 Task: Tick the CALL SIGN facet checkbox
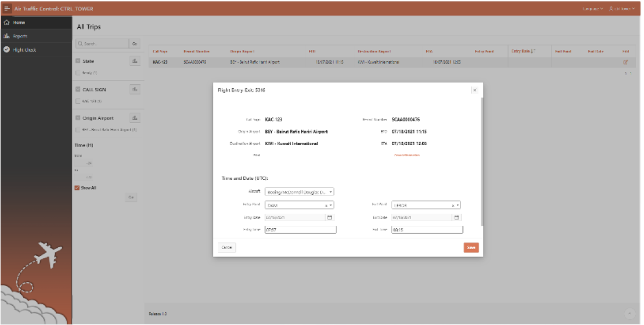pos(77,89)
